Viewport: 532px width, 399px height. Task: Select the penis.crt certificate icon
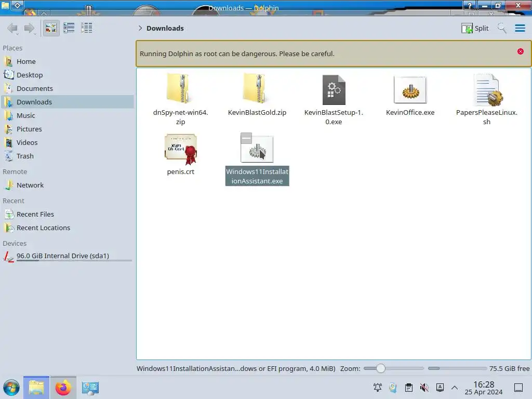(180, 149)
